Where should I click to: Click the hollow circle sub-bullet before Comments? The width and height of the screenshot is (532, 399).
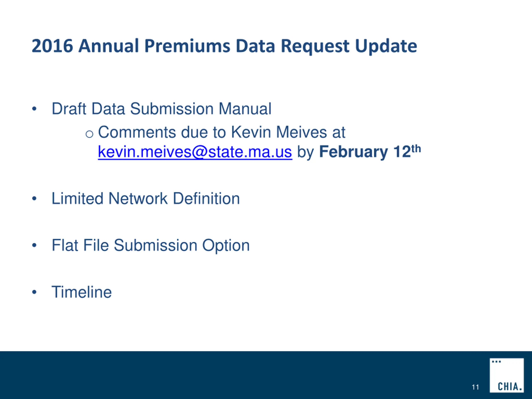click(x=89, y=134)
